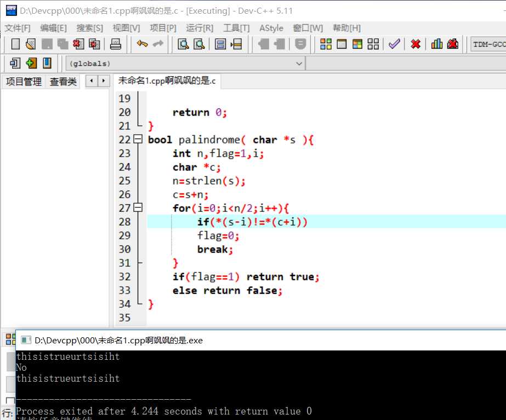Click the Compile & Run icon
This screenshot has width=506, height=420.
click(357, 44)
